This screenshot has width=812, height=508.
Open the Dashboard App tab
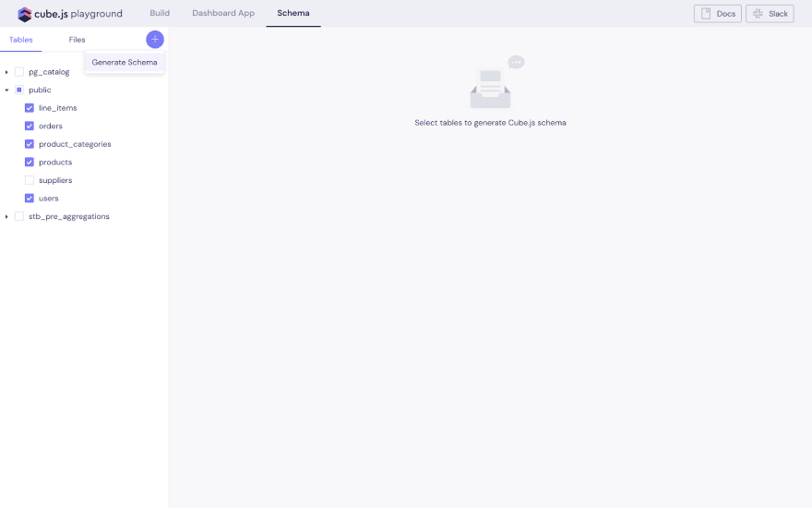pos(223,13)
